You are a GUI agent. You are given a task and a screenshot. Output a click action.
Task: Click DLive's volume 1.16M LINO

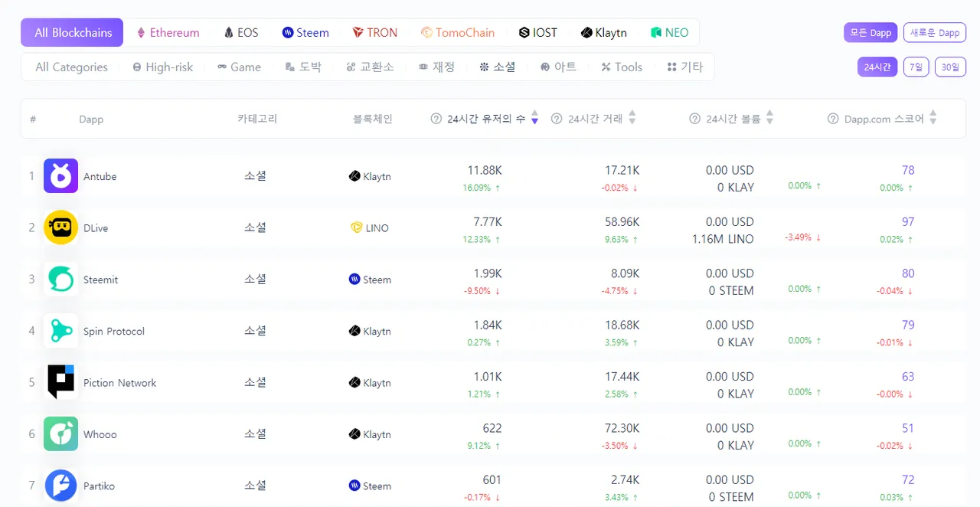click(723, 239)
